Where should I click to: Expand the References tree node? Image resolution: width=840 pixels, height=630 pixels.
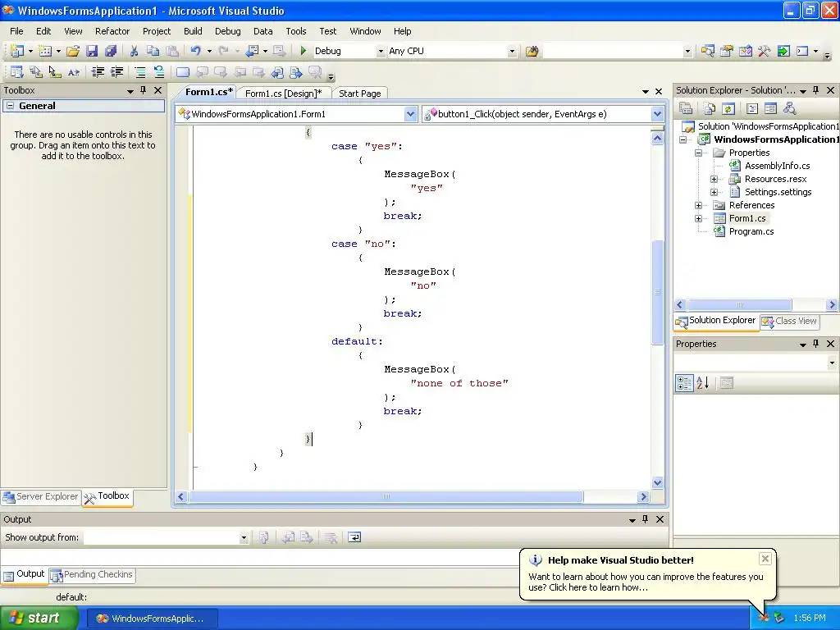tap(698, 205)
